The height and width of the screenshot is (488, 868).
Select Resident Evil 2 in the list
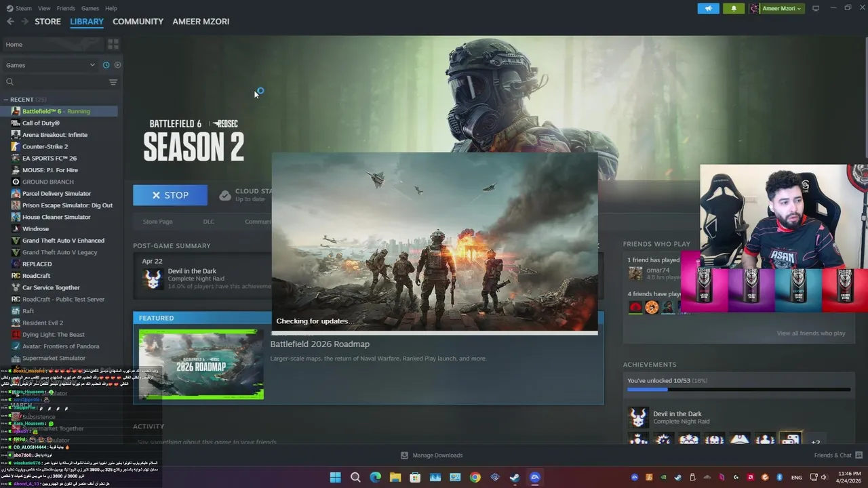click(x=42, y=323)
